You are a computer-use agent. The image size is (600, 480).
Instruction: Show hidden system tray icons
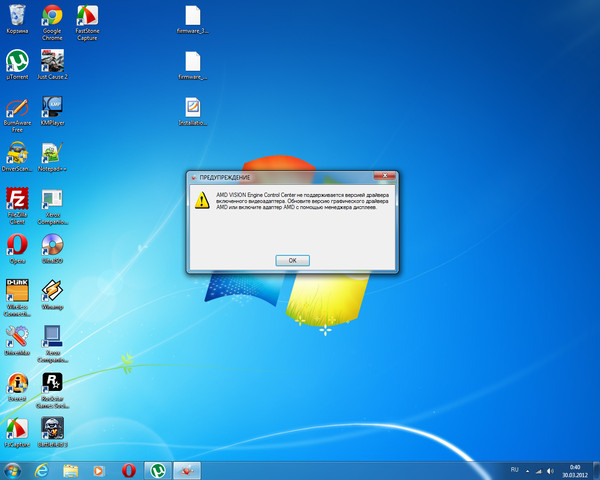[x=528, y=471]
